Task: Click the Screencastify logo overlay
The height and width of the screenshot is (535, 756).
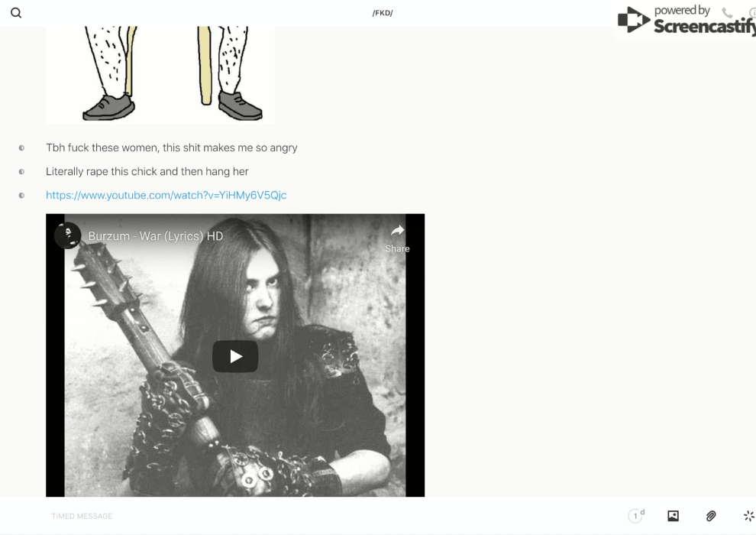Action: click(684, 21)
